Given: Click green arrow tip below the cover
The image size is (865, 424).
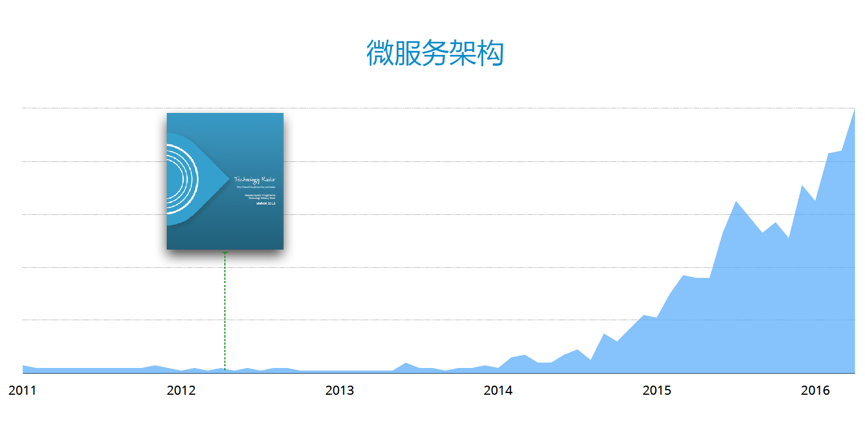Looking at the screenshot, I should [x=225, y=253].
